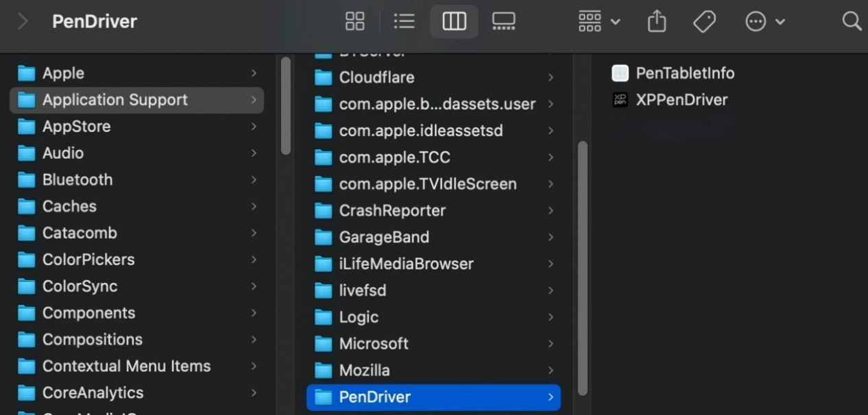Open the Microsoft folder
The width and height of the screenshot is (868, 415).
373,344
